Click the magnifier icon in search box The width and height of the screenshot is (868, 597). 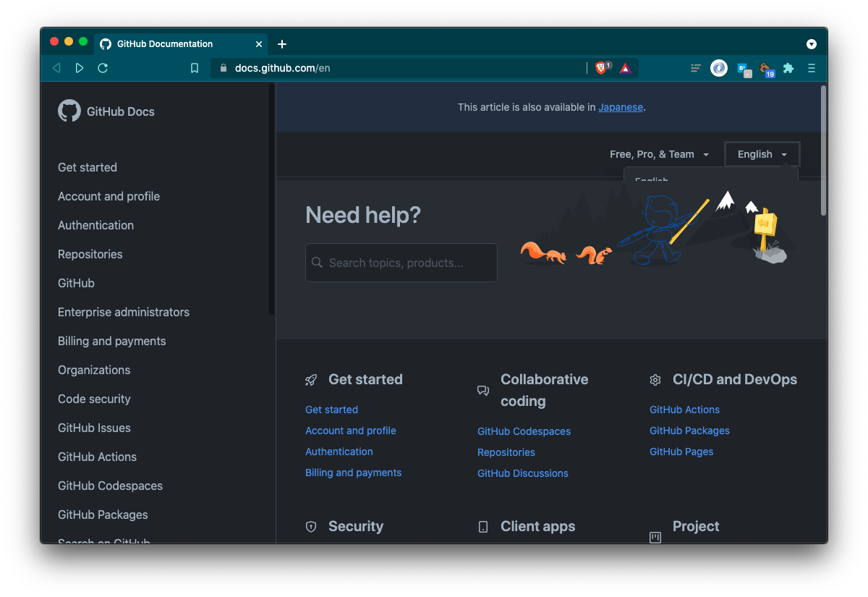pos(317,263)
